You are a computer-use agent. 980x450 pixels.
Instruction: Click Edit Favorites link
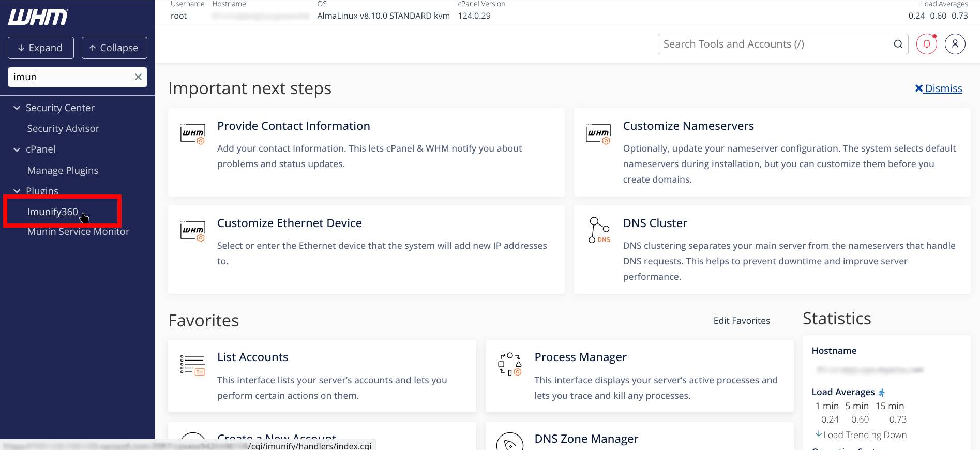click(x=742, y=321)
